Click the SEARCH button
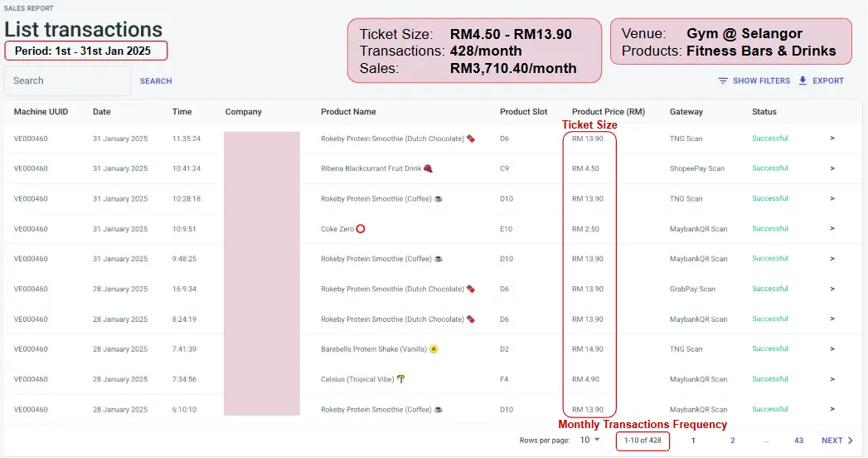Screen dimensions: 868x458 (x=156, y=81)
